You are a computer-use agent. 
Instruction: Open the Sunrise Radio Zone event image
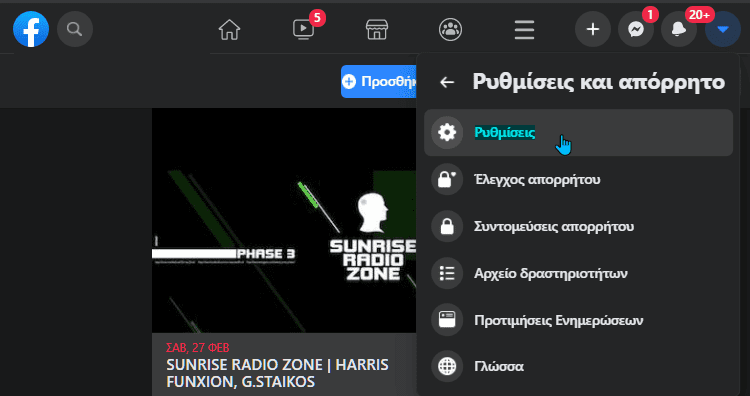(284, 220)
